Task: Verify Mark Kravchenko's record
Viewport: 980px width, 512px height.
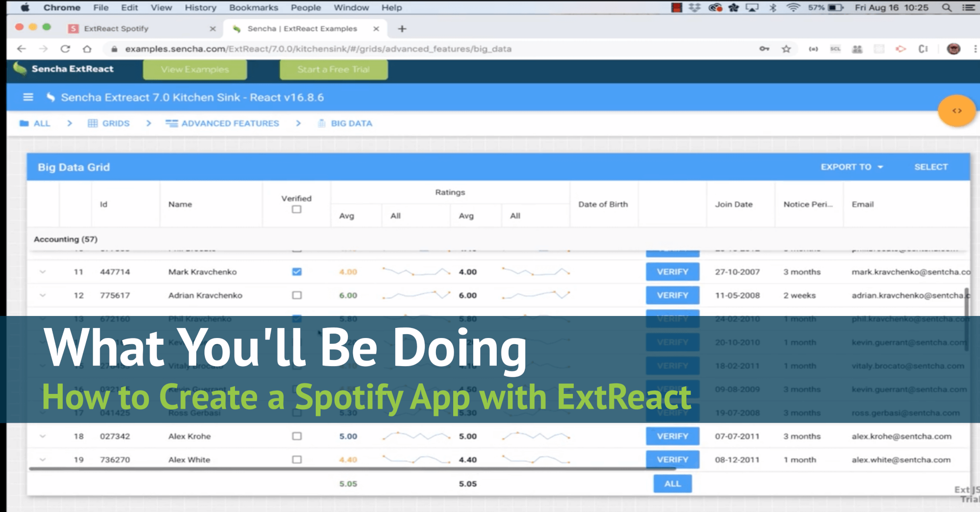Action: [672, 272]
